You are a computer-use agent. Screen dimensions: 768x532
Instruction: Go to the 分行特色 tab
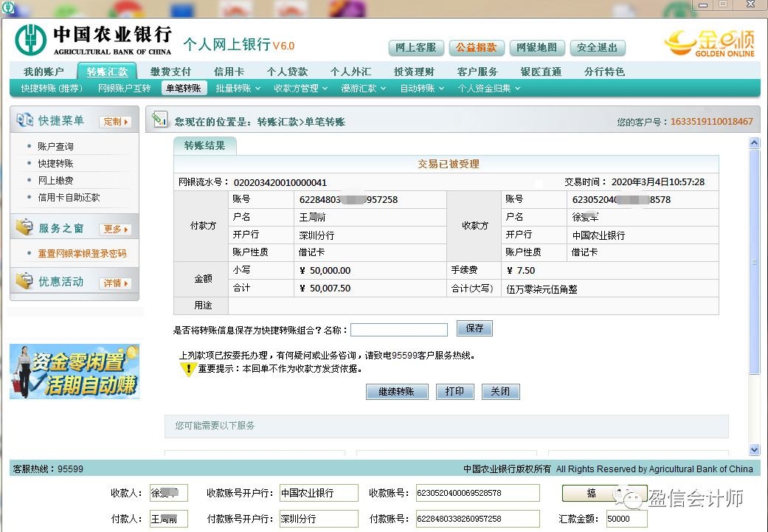(604, 72)
